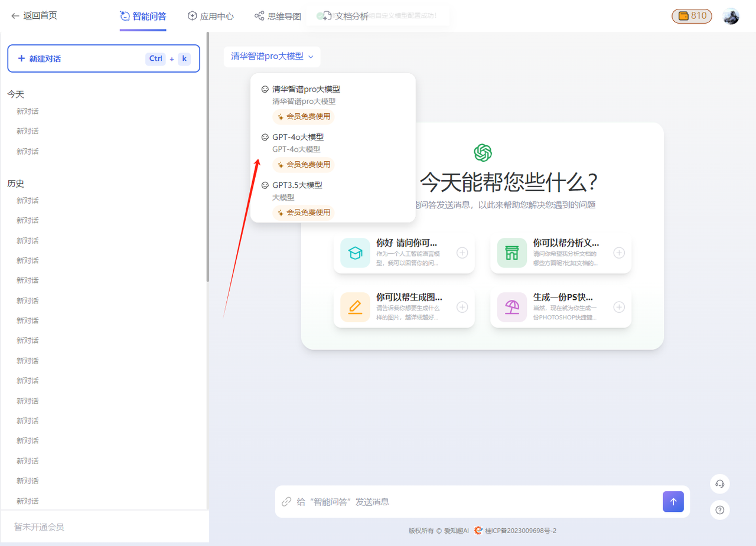The width and height of the screenshot is (756, 546).
Task: Open the third 新对话 under 今天
Action: click(28, 151)
